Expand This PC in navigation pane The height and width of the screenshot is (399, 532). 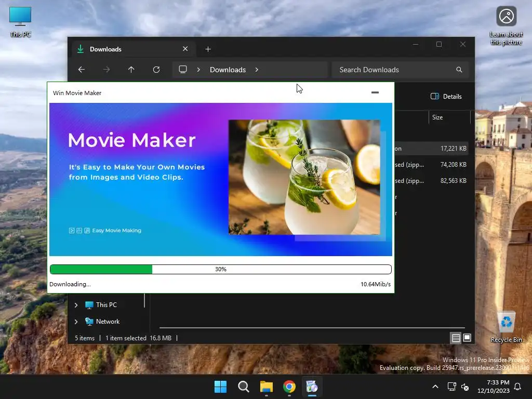tap(76, 305)
